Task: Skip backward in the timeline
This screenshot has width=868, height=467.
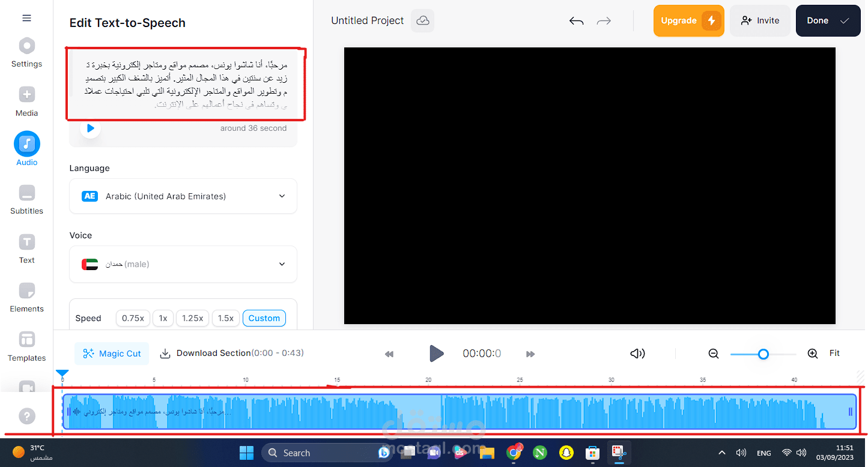Action: [x=389, y=354]
